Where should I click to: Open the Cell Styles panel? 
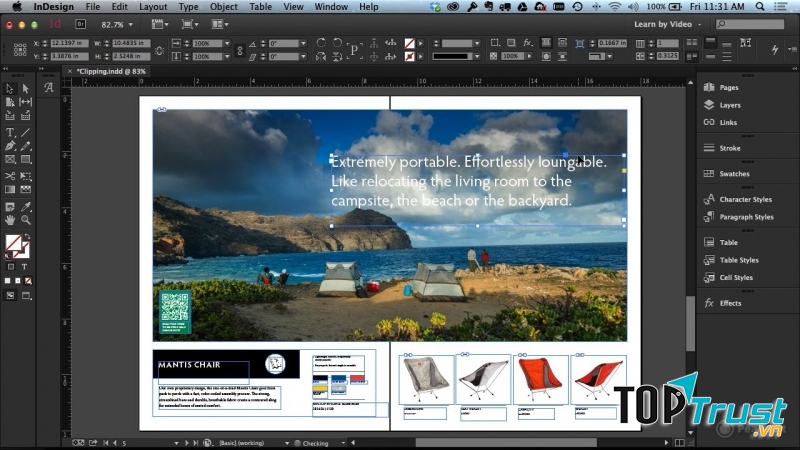pos(736,278)
